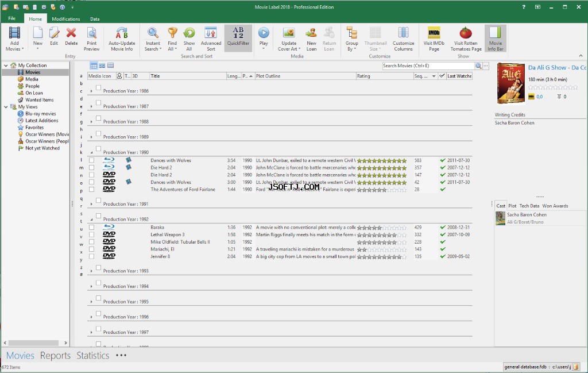Expand the Production Year 1987 group
Image resolution: width=588 pixels, height=373 pixels.
point(91,106)
